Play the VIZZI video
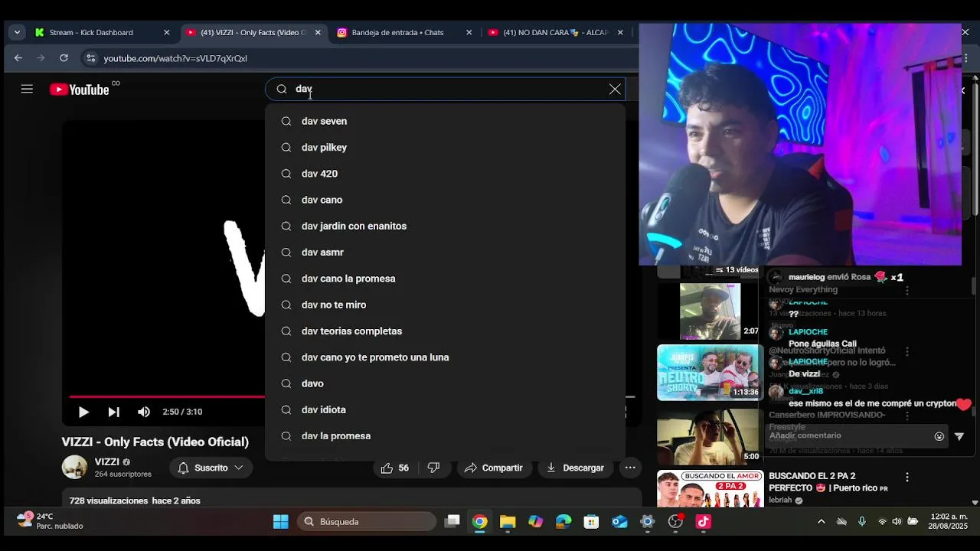 [x=83, y=412]
